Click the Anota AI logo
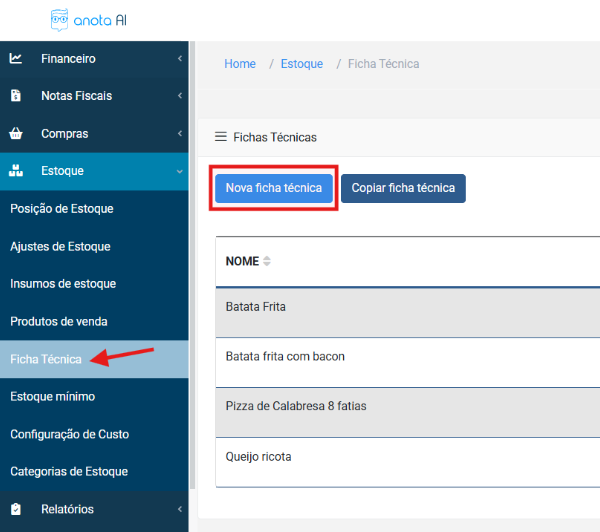This screenshot has height=532, width=600. (88, 20)
